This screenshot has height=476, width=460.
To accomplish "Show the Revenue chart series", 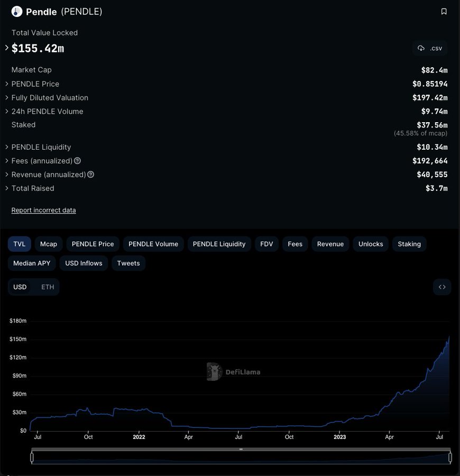I will pos(330,244).
